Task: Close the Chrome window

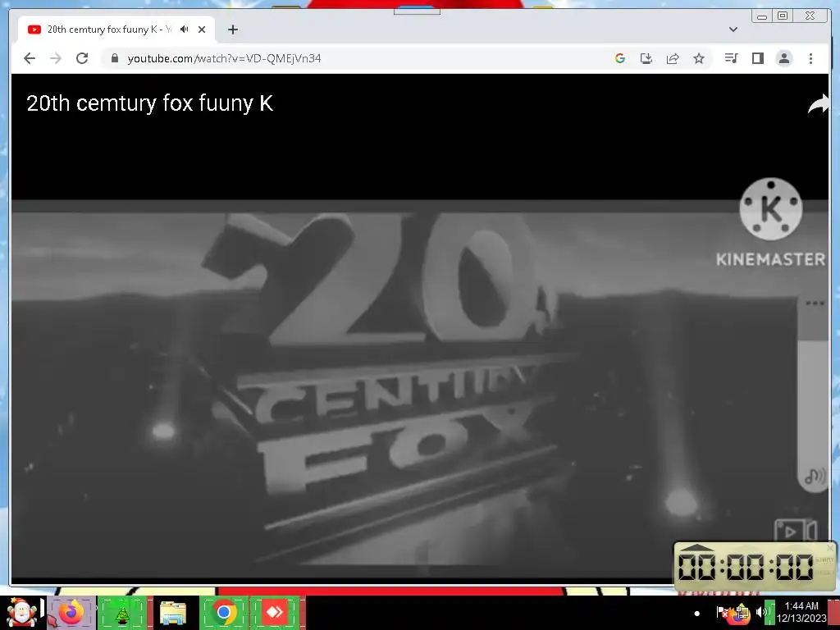Action: (x=810, y=16)
